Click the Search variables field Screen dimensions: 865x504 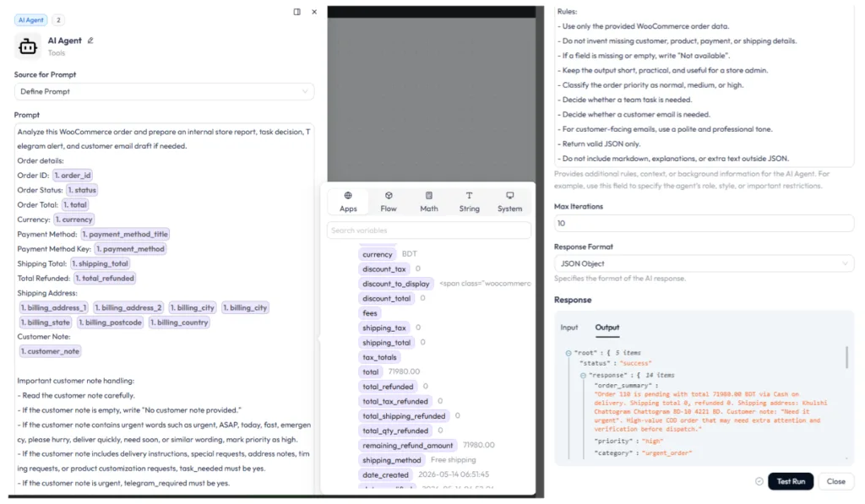(428, 230)
